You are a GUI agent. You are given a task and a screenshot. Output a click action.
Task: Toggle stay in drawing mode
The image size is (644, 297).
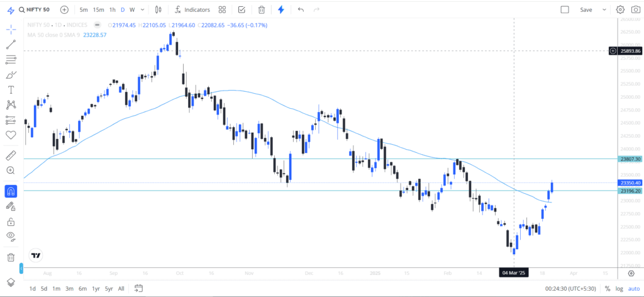coord(11,206)
